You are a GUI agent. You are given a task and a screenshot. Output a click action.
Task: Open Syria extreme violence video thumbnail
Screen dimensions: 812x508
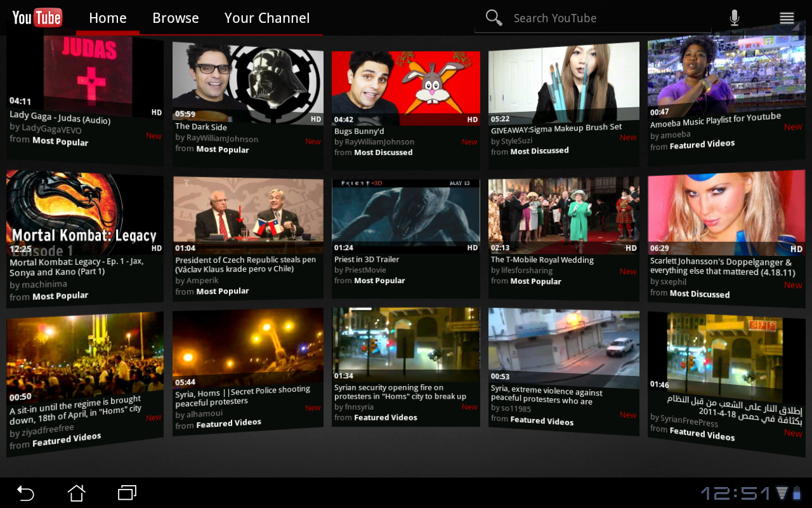(564, 348)
